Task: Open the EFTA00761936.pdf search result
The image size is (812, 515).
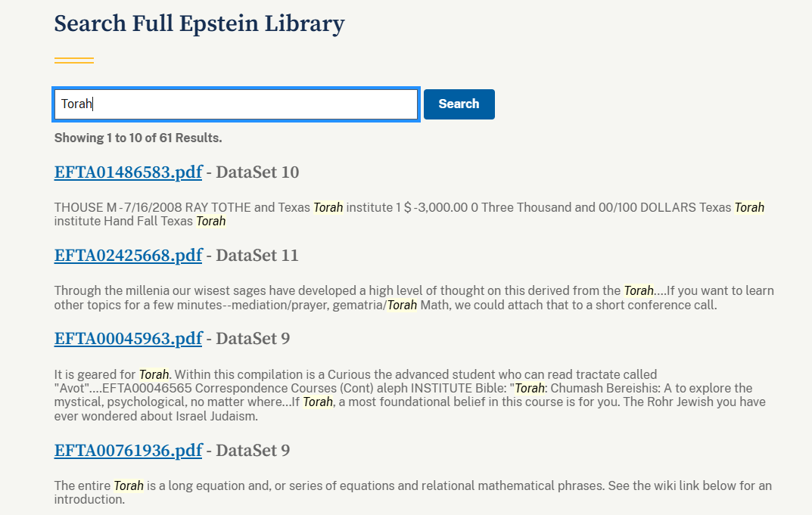Action: coord(128,451)
